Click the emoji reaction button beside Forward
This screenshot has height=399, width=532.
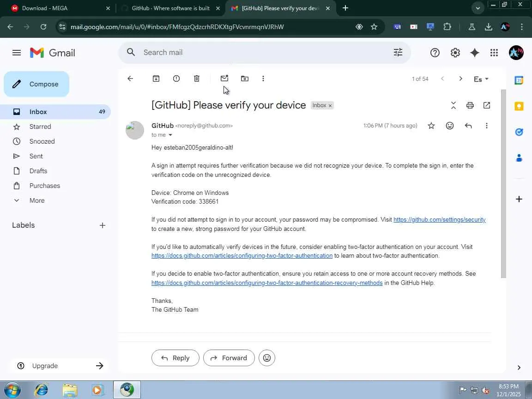coord(267,358)
